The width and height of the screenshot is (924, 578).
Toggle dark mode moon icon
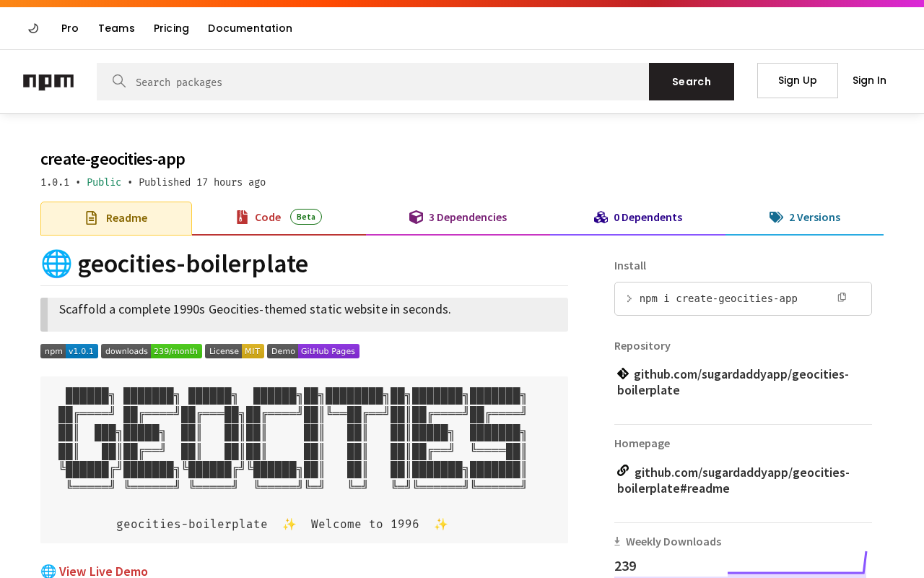pos(33,28)
